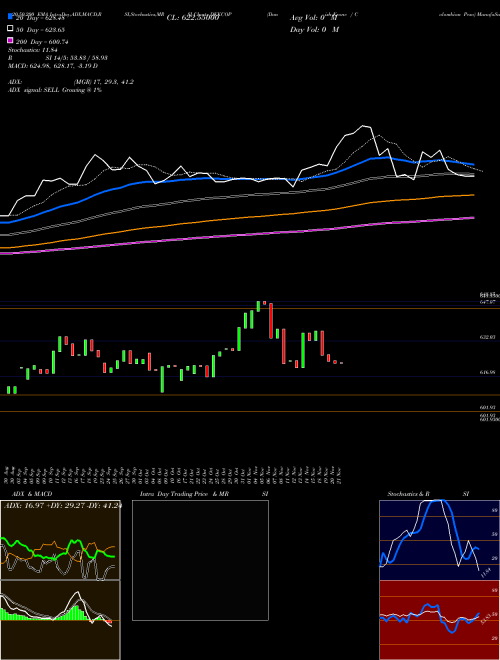Screen dimensions: 500x660
Task: Click the 'CL: 622.35000' closing price label
Action: pyautogui.click(x=193, y=18)
